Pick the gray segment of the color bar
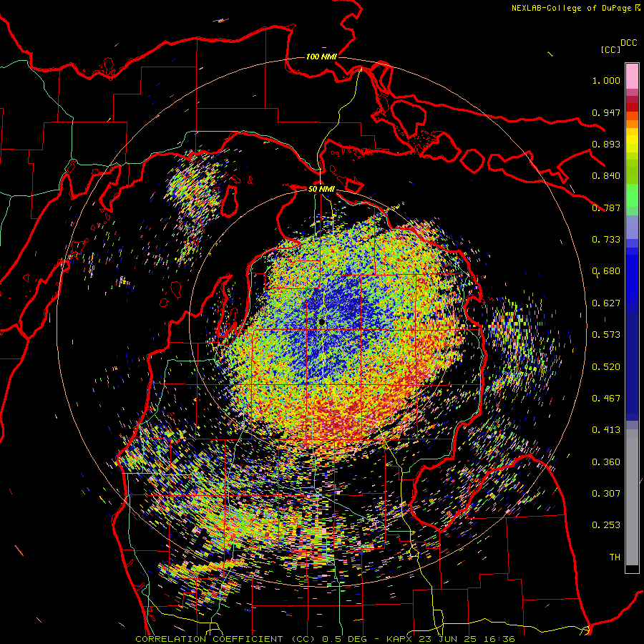The image size is (644, 644). pos(632,497)
